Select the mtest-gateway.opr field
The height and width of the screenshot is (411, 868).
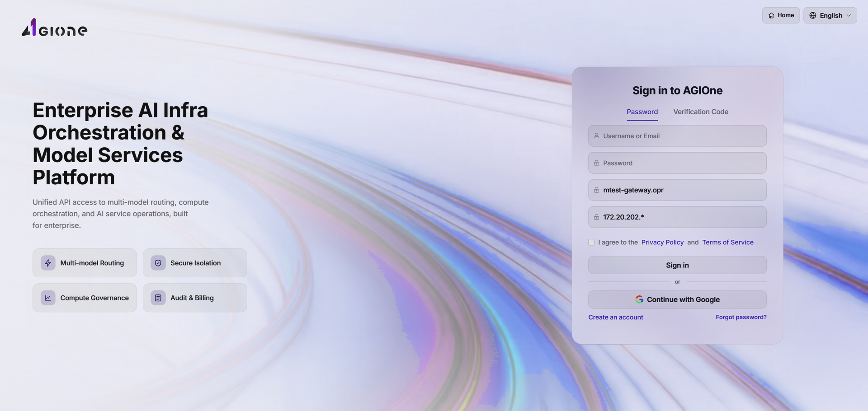click(677, 190)
